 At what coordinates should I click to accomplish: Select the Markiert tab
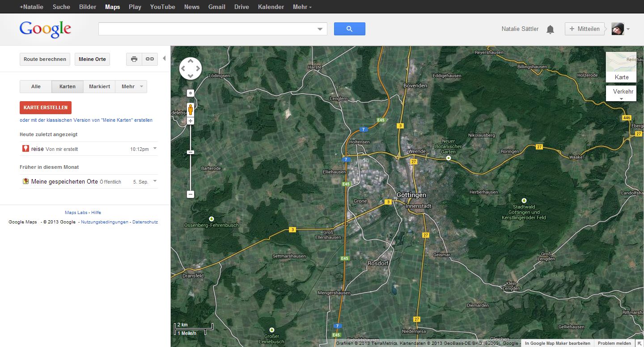tap(99, 86)
